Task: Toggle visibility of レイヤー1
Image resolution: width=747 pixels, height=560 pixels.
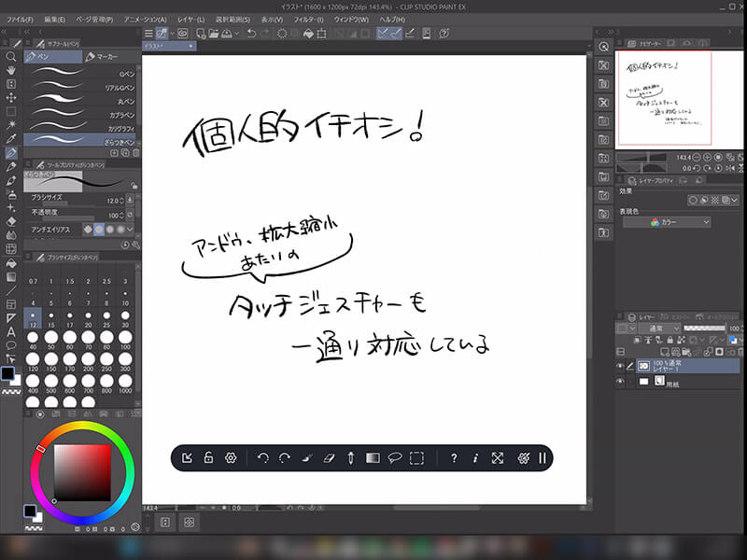Action: [620, 365]
